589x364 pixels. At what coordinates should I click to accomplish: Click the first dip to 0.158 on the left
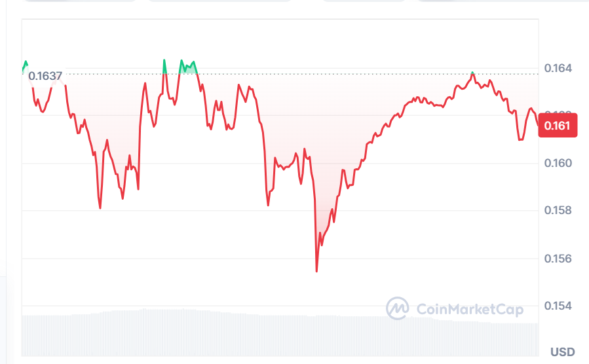(100, 207)
